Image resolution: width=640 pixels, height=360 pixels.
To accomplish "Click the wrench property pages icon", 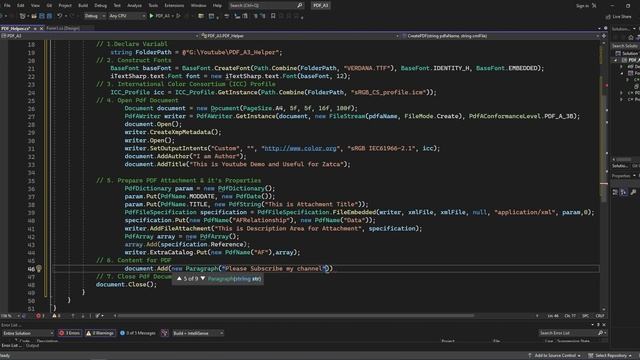I will pyautogui.click(x=633, y=192).
